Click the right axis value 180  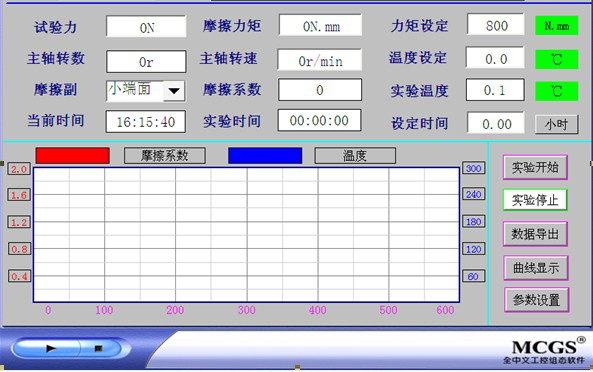coord(473,222)
